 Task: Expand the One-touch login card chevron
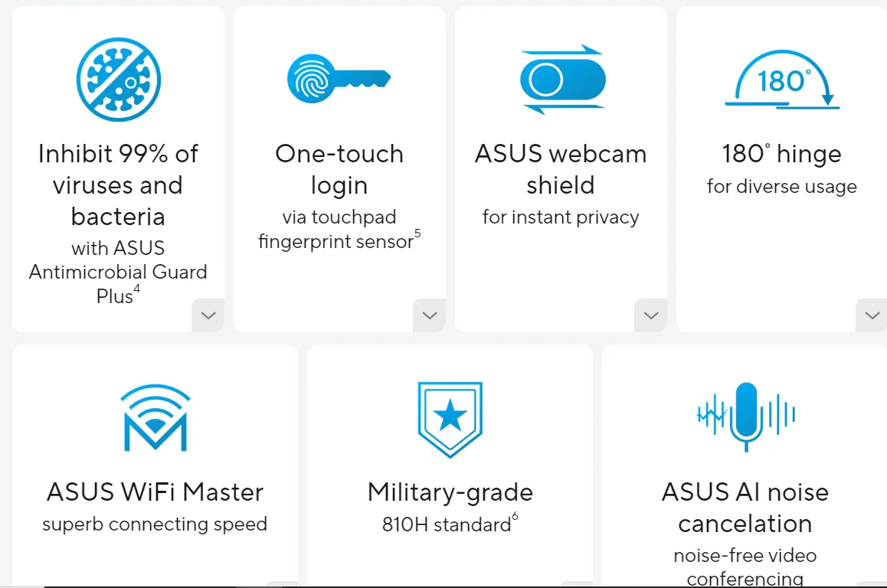coord(429,315)
